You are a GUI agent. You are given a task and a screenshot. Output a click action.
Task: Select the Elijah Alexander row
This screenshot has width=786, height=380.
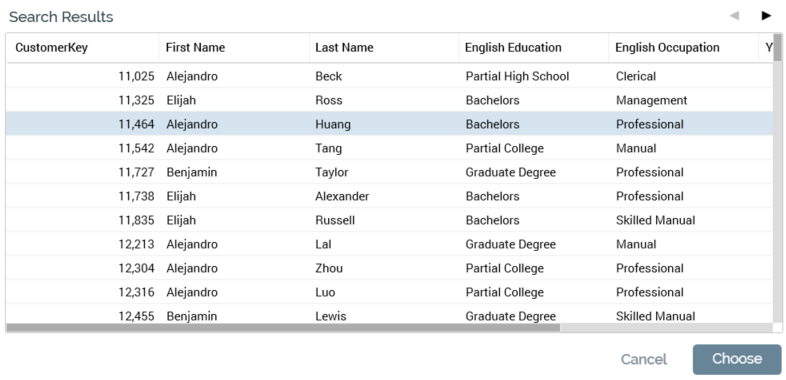(389, 196)
